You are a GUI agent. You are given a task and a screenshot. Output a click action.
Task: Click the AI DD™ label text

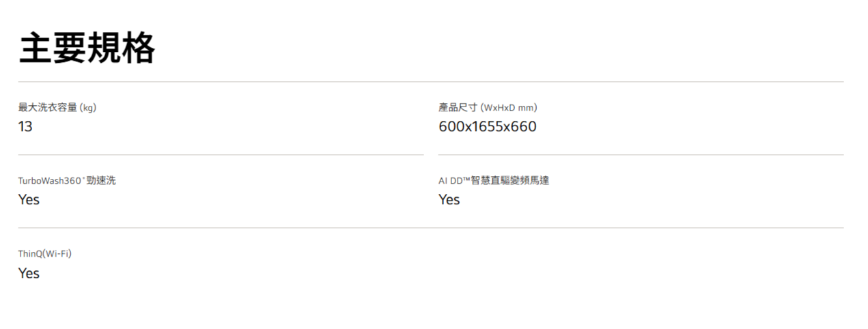click(x=454, y=181)
